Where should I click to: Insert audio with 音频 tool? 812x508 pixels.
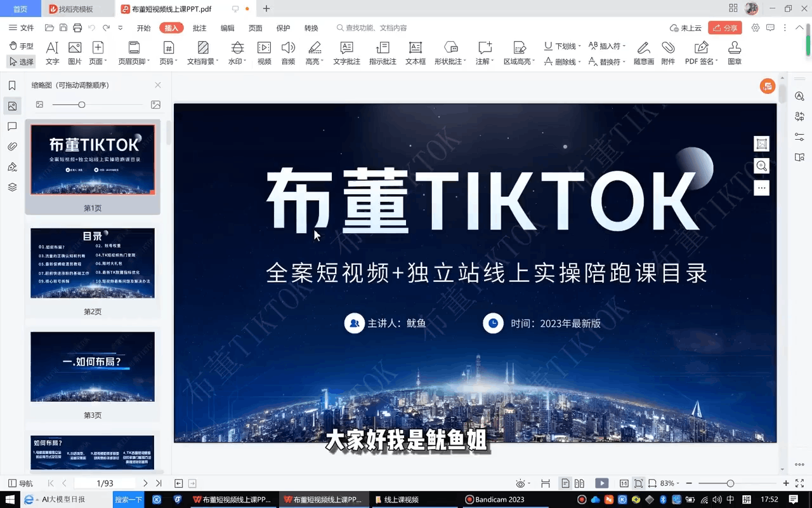288,53
